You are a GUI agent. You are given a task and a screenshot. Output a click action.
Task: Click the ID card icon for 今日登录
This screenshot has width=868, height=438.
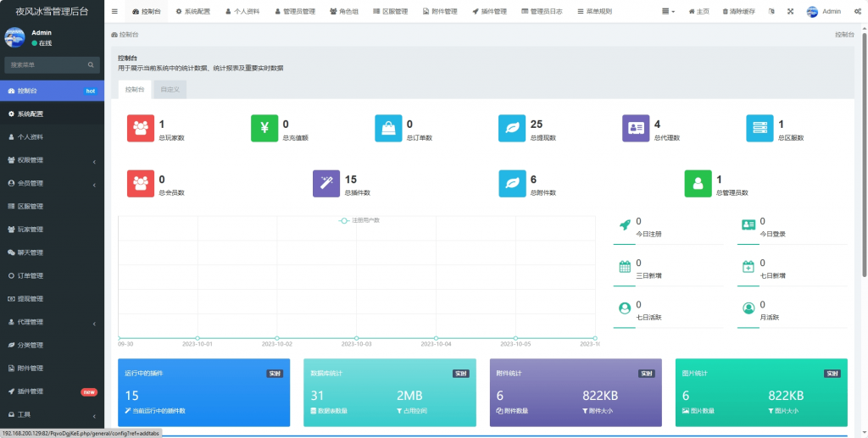pos(748,225)
